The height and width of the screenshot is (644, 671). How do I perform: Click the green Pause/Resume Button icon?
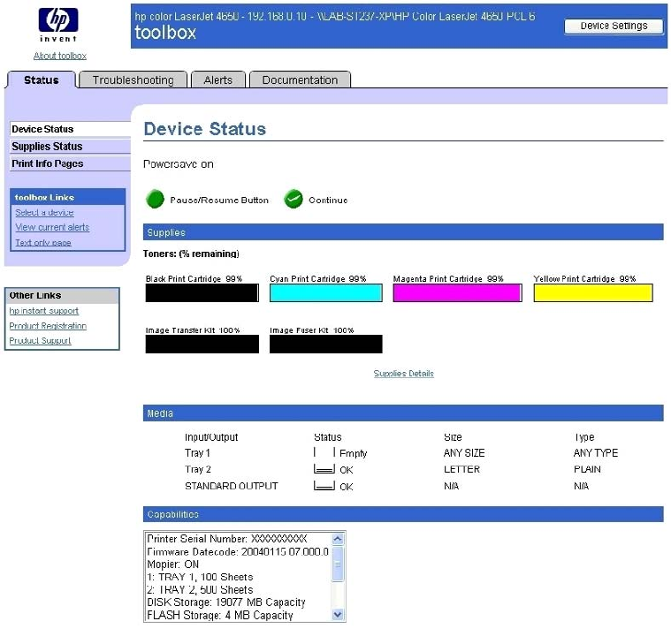(155, 200)
